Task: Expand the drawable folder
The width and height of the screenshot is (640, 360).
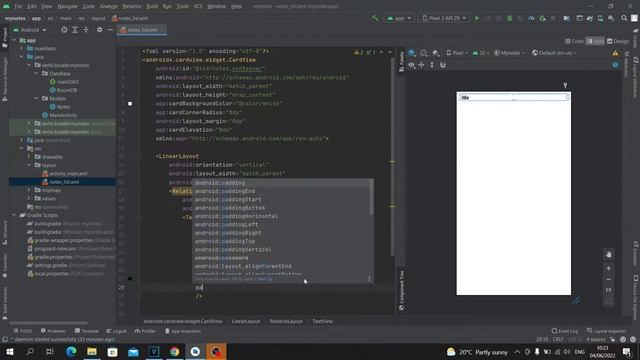Action: point(29,157)
